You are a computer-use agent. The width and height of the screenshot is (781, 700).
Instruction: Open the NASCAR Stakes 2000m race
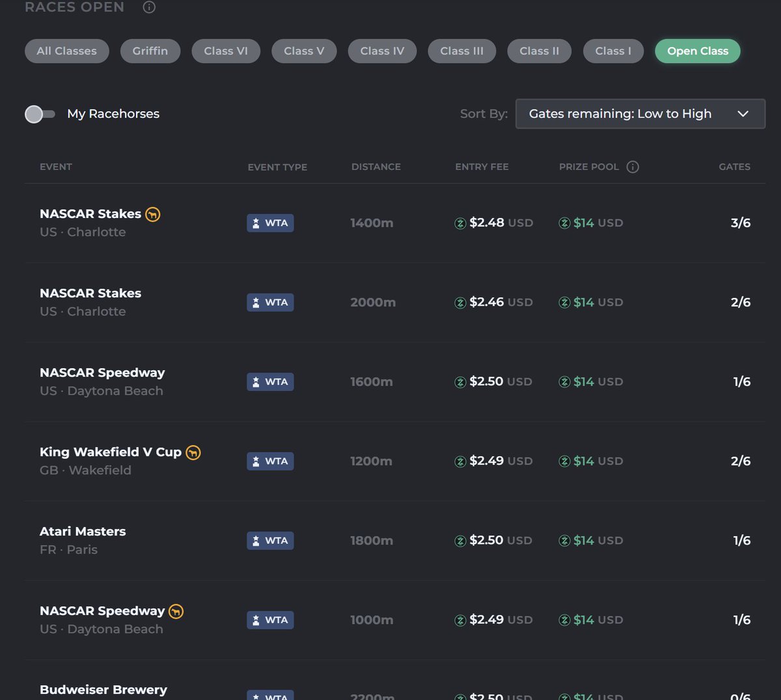tap(395, 303)
